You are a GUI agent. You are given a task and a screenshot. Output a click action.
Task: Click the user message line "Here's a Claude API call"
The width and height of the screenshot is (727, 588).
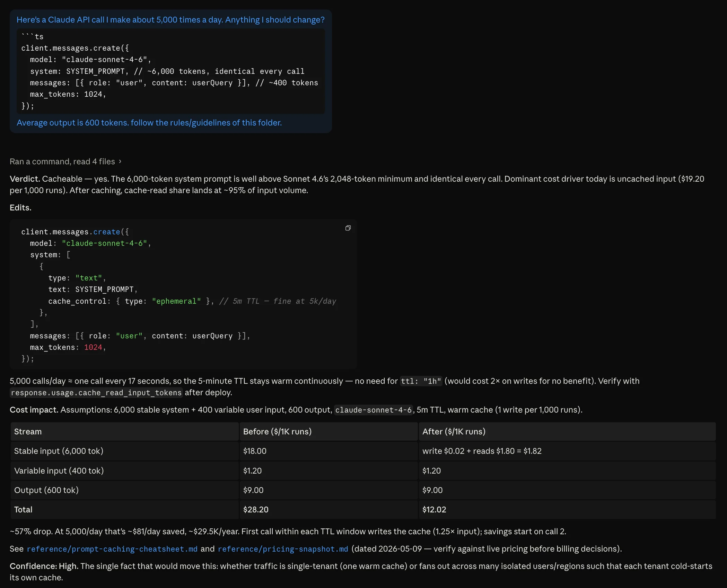[x=170, y=20]
